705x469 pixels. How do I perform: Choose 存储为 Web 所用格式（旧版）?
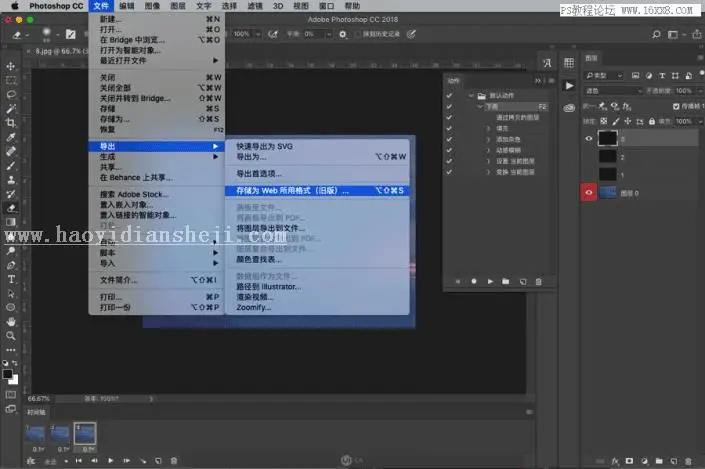(x=317, y=191)
